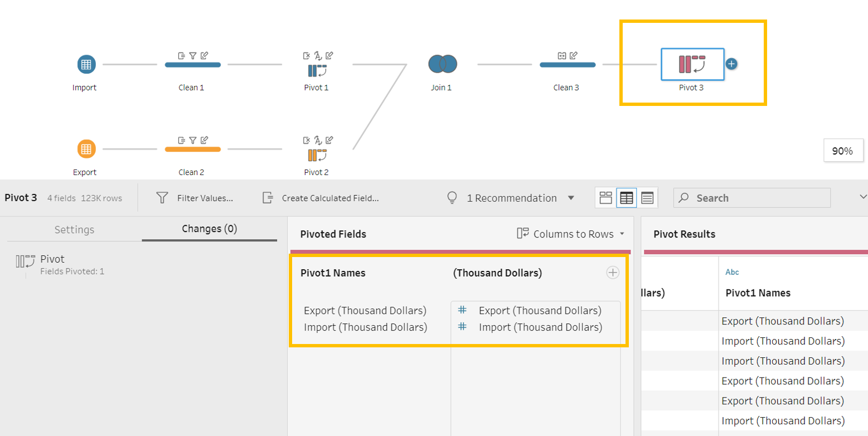Select the Pivot 3 step icon

point(692,65)
